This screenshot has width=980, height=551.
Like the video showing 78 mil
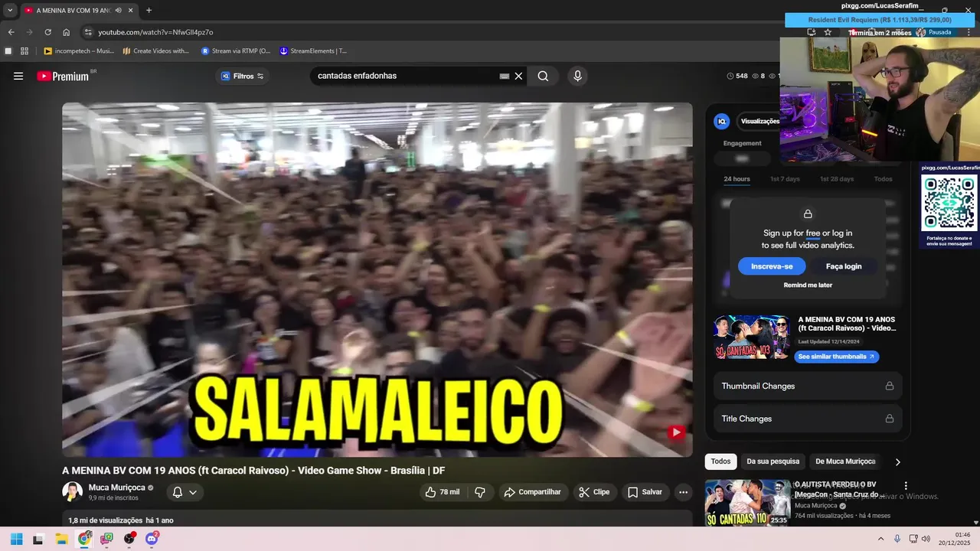pyautogui.click(x=443, y=492)
